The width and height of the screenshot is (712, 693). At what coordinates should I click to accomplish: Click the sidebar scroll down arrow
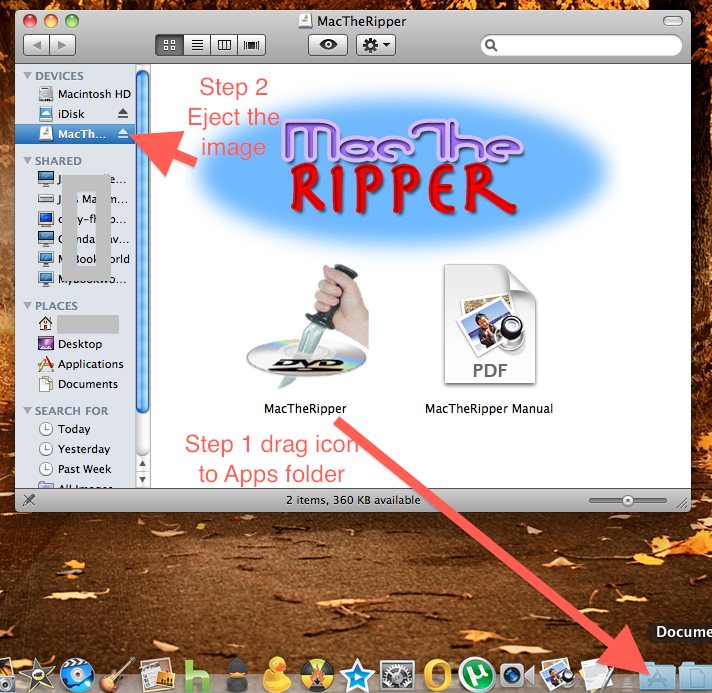tap(143, 479)
